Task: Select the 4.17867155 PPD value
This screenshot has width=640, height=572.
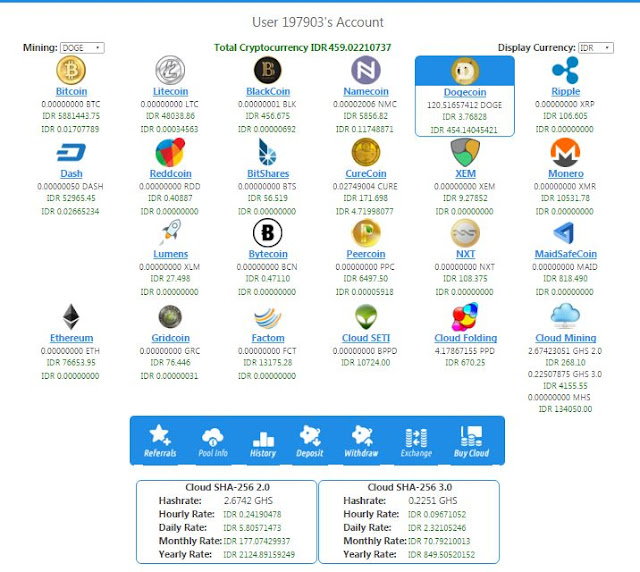Action: (x=464, y=351)
